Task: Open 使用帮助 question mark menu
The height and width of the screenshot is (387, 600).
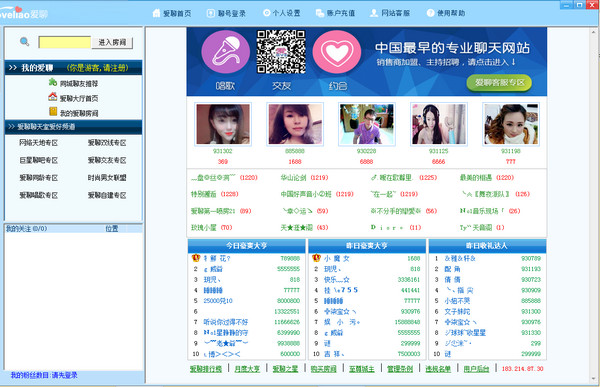Action: [446, 13]
